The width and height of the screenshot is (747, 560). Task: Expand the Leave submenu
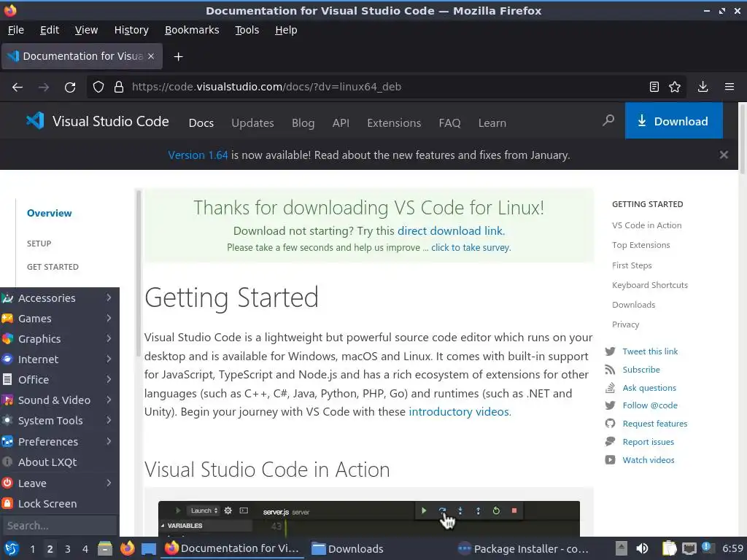[59, 483]
